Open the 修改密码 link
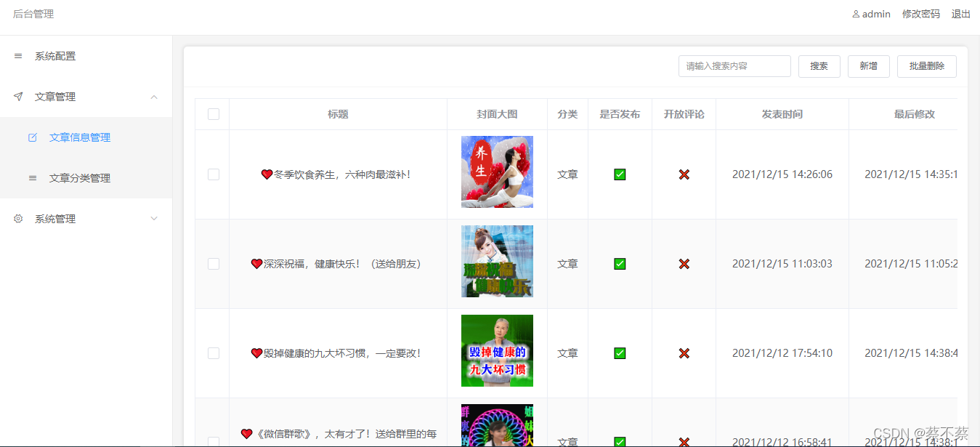 [921, 14]
